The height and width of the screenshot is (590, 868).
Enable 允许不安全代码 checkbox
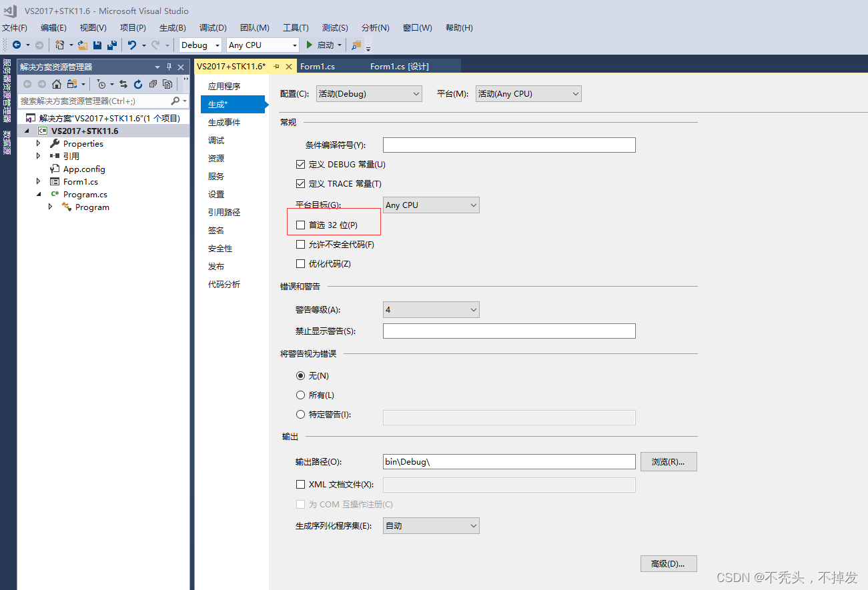point(300,244)
